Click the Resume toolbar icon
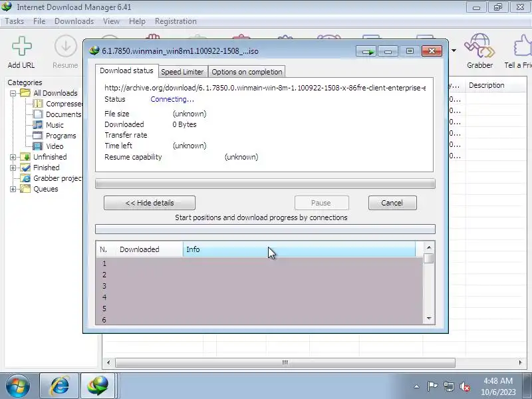The image size is (532, 399). 65,46
